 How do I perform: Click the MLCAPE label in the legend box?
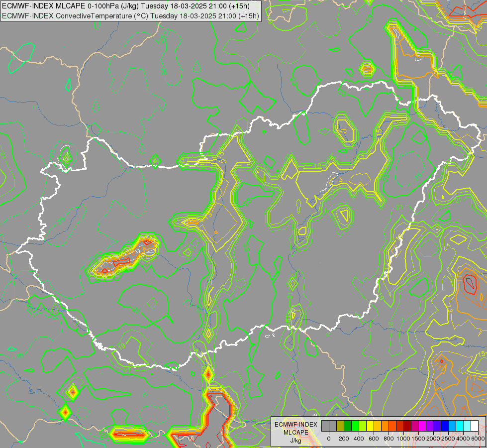(296, 433)
